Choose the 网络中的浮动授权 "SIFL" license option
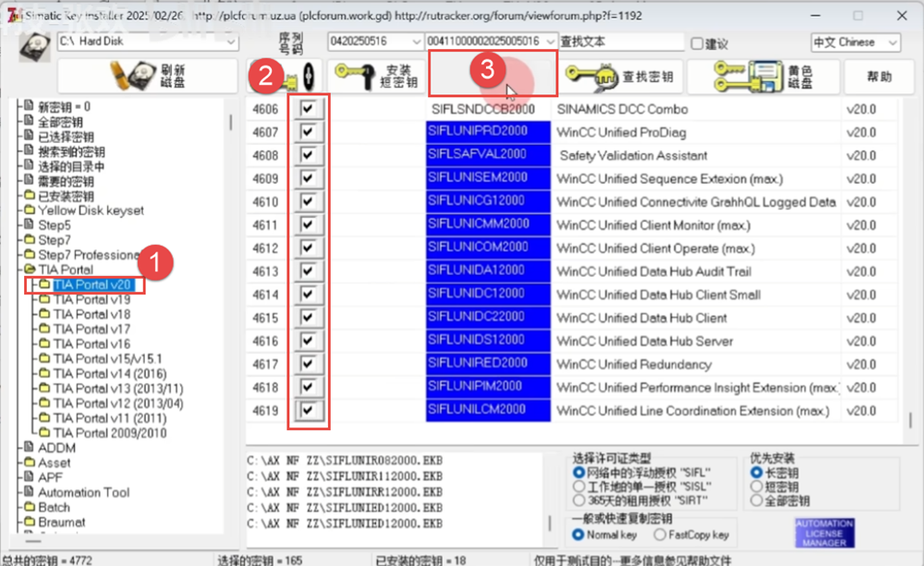Viewport: 924px width, 566px height. [578, 473]
